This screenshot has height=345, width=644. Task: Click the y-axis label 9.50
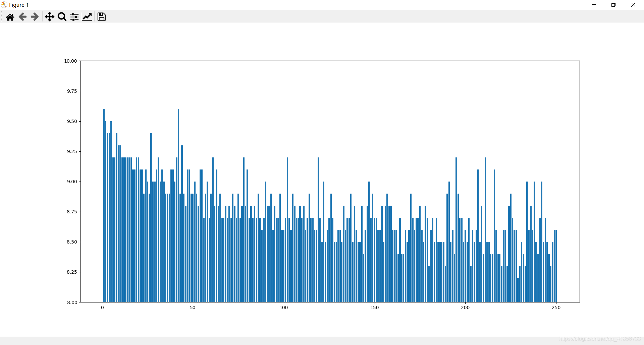pos(72,121)
